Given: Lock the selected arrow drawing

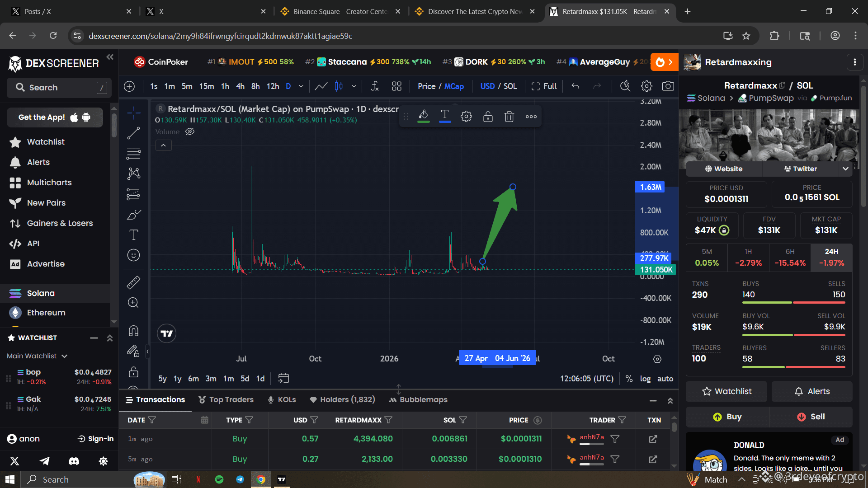Looking at the screenshot, I should 488,117.
